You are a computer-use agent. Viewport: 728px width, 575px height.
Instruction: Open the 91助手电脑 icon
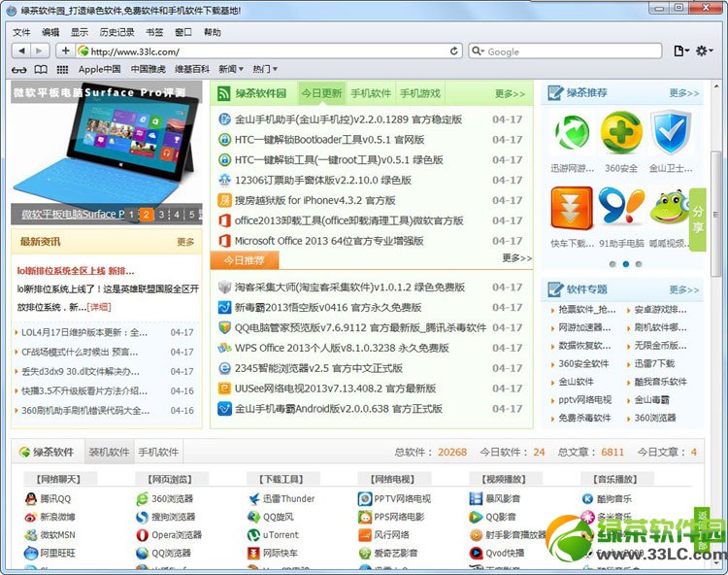tap(621, 208)
